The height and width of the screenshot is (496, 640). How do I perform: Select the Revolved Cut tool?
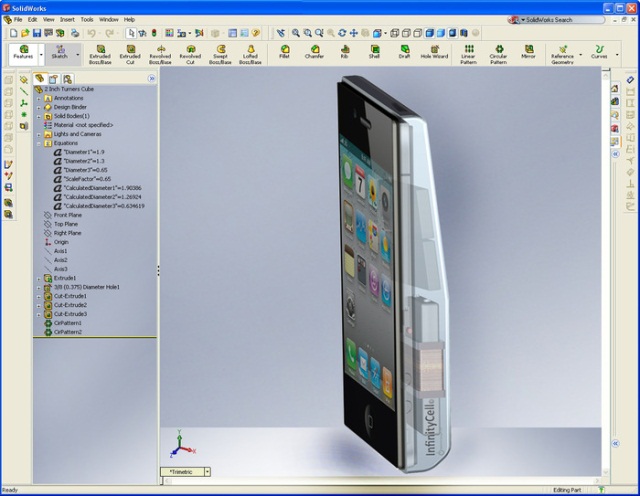pos(190,54)
